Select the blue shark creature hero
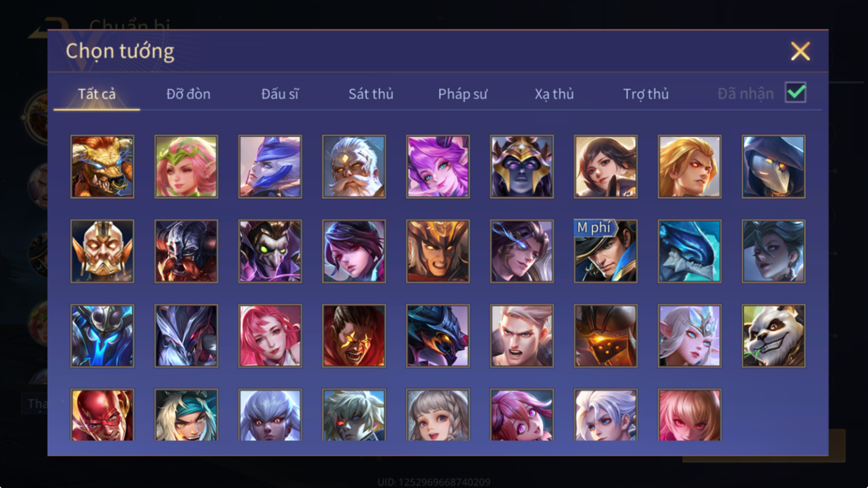Viewport: 868px width, 488px height. pyautogui.click(x=690, y=251)
